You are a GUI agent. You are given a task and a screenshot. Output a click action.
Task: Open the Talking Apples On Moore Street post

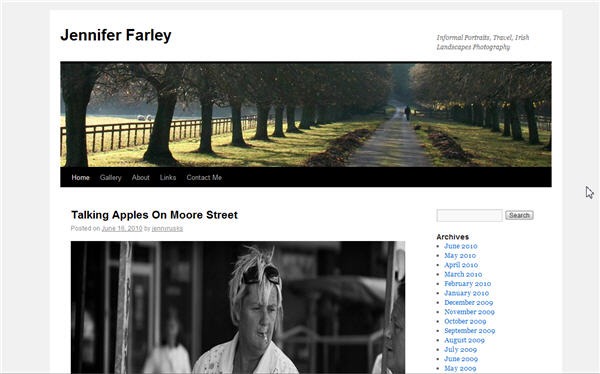pyautogui.click(x=154, y=215)
